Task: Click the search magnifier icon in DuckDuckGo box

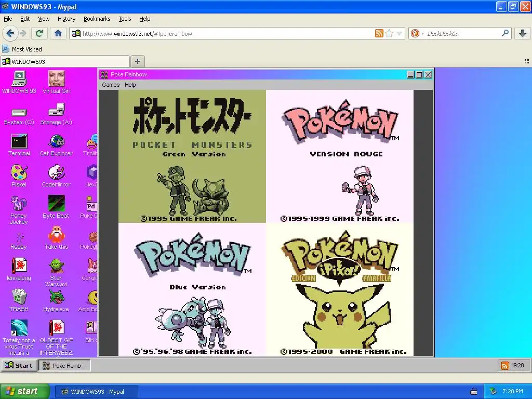Action: (505, 33)
